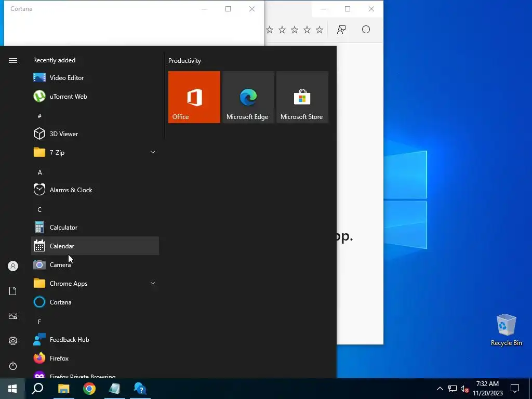The image size is (532, 399).
Task: Expand the 7-Zip folder chevron
Action: click(153, 152)
